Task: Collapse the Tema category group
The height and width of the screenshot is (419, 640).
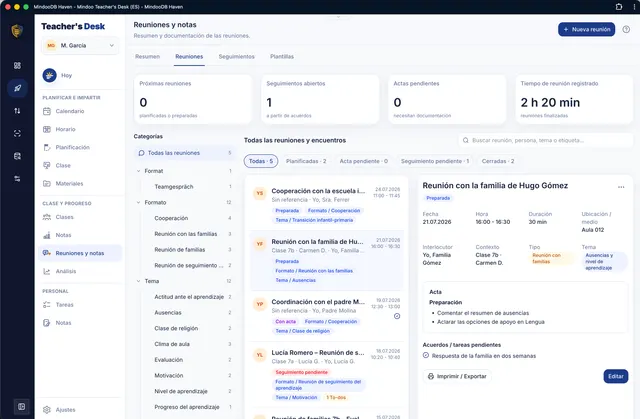Action: point(138,281)
